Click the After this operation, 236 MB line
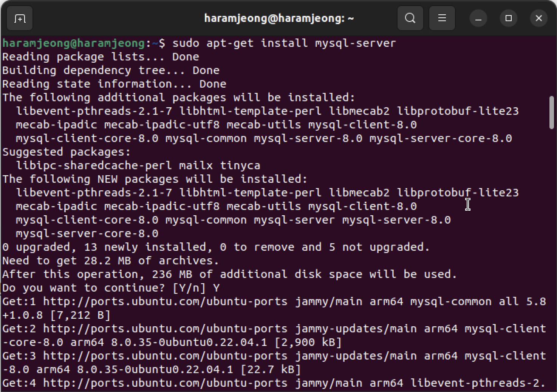The width and height of the screenshot is (557, 392). [x=230, y=274]
